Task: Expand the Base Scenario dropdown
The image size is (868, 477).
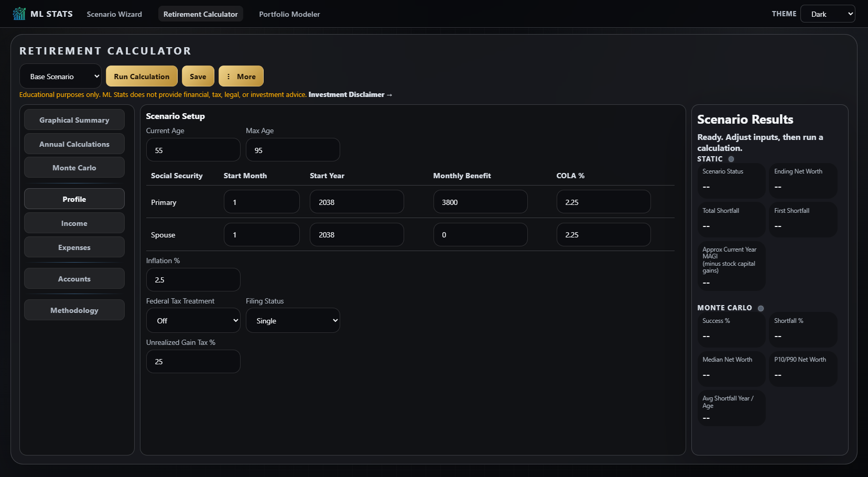Action: point(60,77)
